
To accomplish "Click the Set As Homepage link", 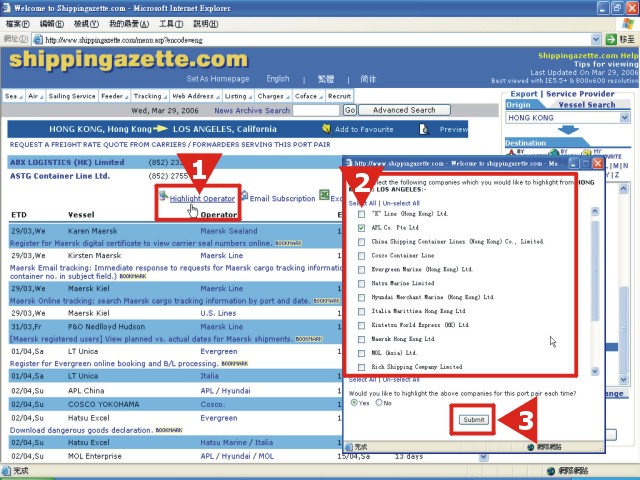I will 218,79.
